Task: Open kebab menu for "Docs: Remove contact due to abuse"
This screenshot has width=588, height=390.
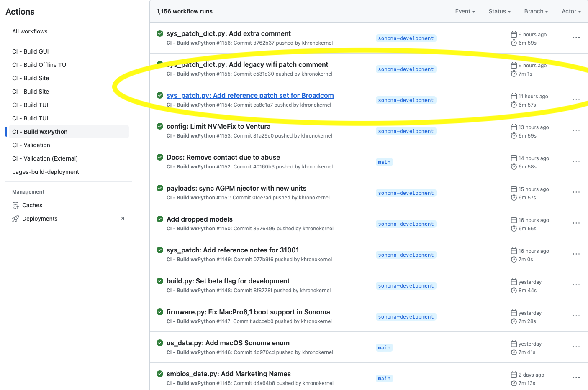Action: pos(576,161)
